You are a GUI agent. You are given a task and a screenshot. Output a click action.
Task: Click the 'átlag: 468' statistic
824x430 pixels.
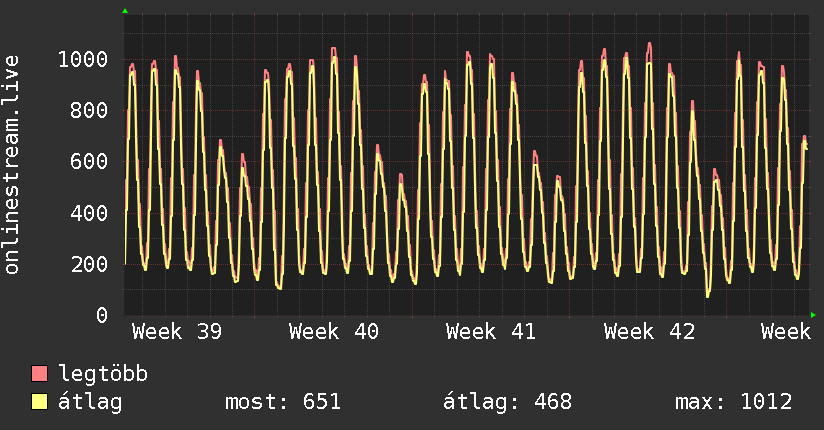[507, 402]
